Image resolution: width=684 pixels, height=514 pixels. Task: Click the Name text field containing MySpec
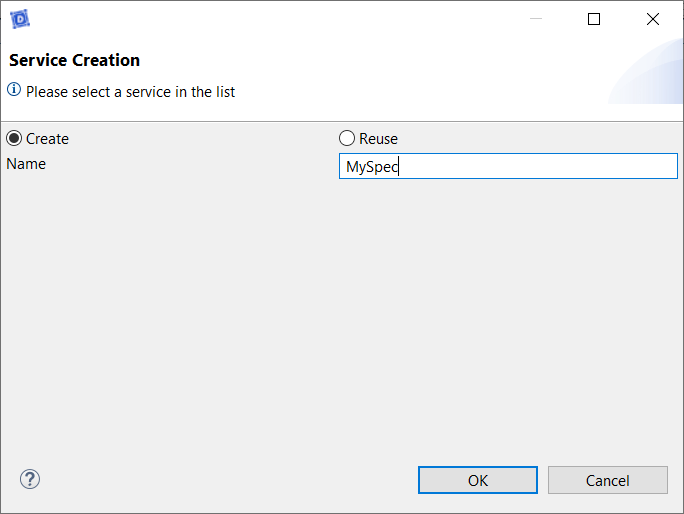(x=508, y=166)
